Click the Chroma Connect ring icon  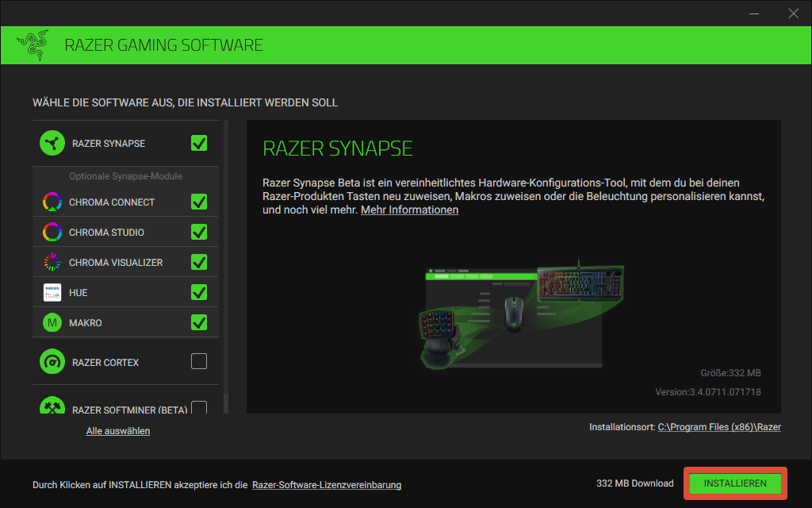(x=52, y=202)
